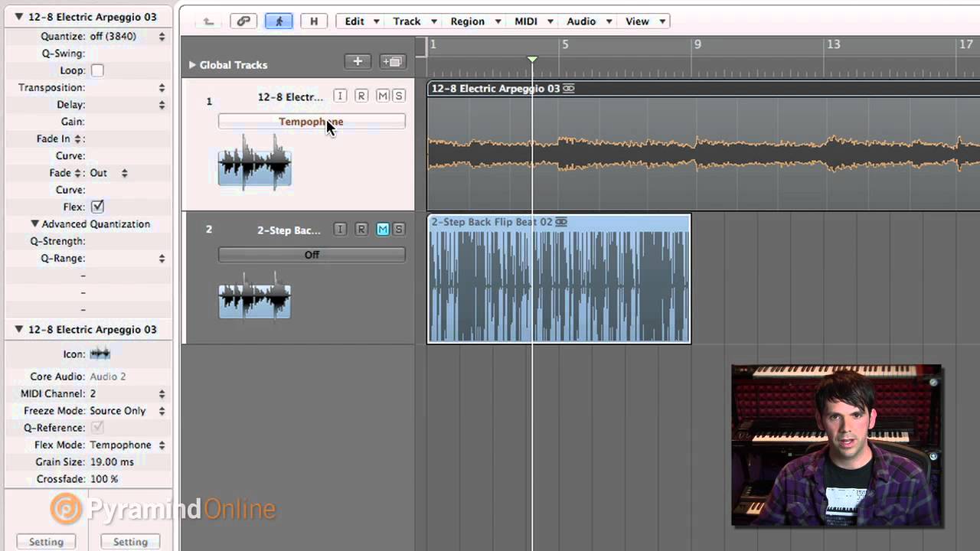The image size is (980, 551).
Task: Open the Q-Range dropdown
Action: [162, 259]
